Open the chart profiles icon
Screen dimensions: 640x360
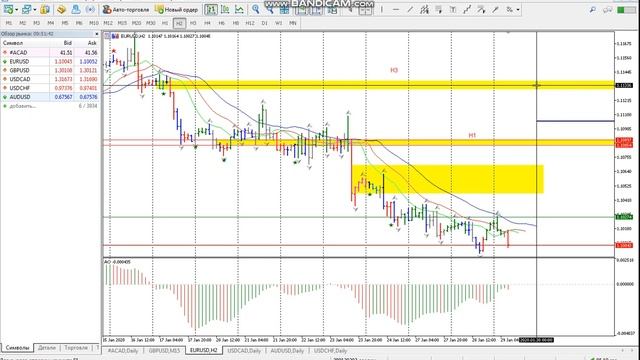(x=27, y=9)
